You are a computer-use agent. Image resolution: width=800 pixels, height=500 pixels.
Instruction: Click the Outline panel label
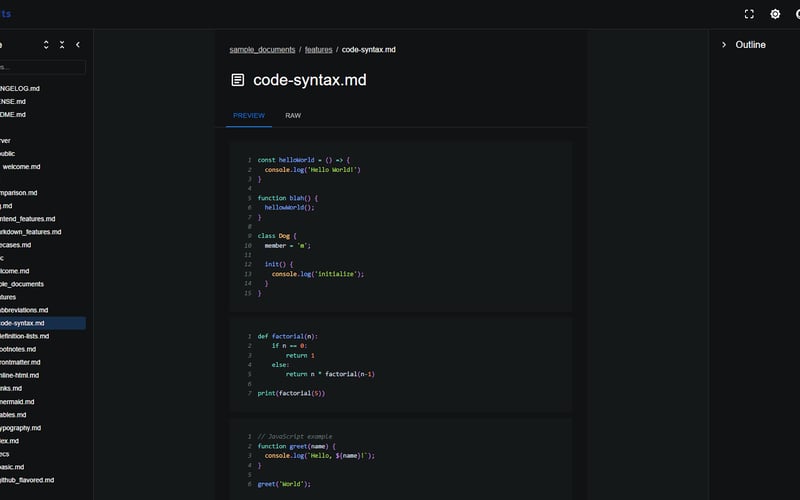[x=750, y=45]
